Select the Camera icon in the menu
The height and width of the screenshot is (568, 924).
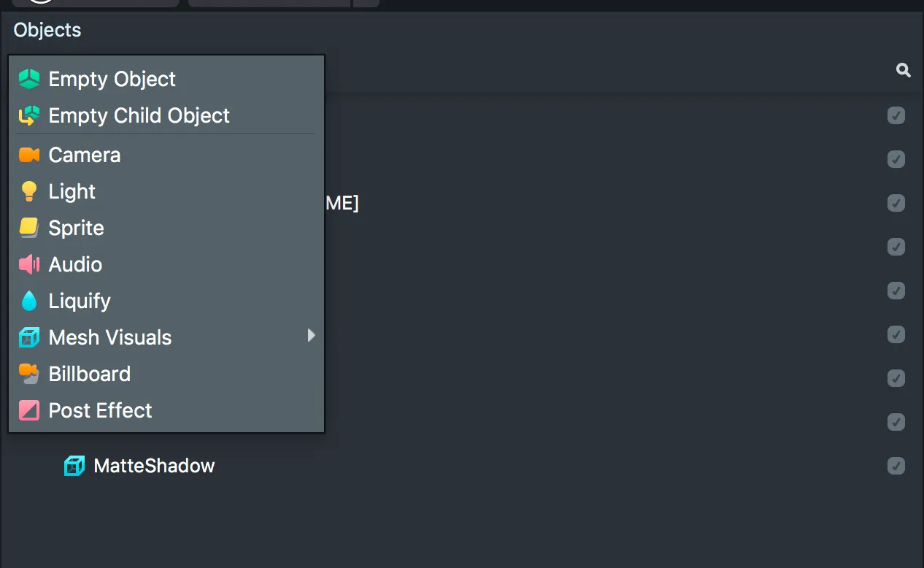31,154
